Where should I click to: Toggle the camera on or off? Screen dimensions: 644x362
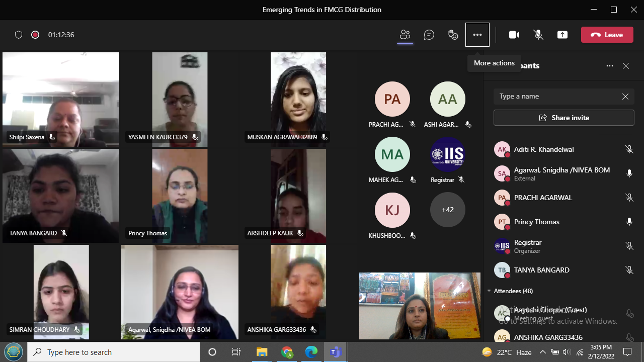(514, 35)
